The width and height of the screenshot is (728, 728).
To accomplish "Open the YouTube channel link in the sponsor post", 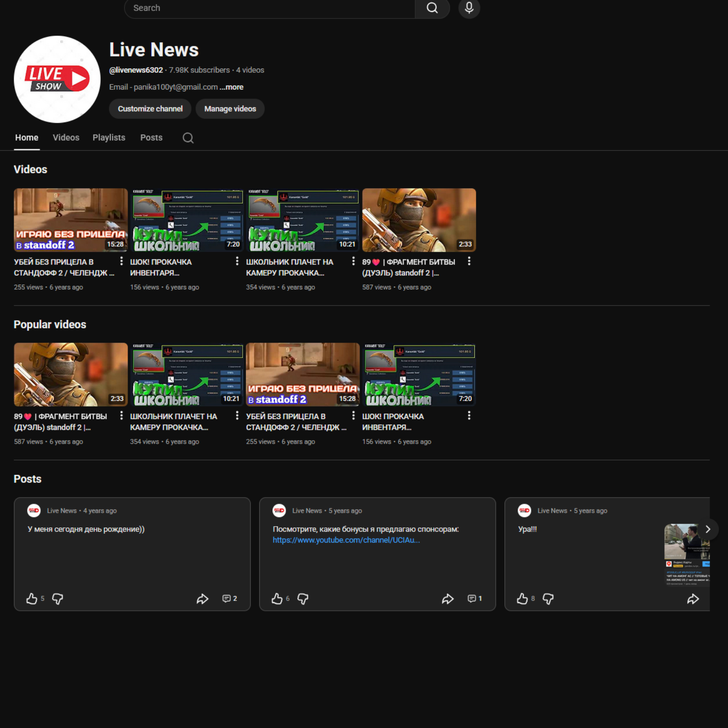I will [x=346, y=540].
